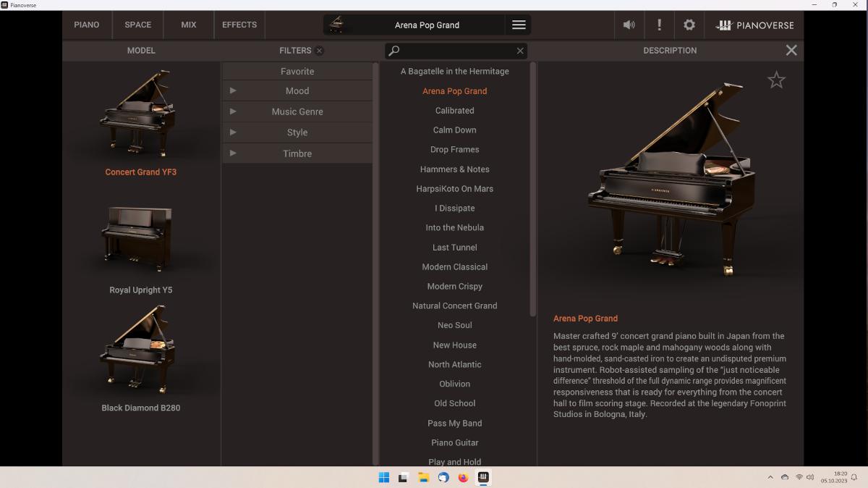The height and width of the screenshot is (488, 868).
Task: Select the I Dissipate preset
Action: [455, 209]
